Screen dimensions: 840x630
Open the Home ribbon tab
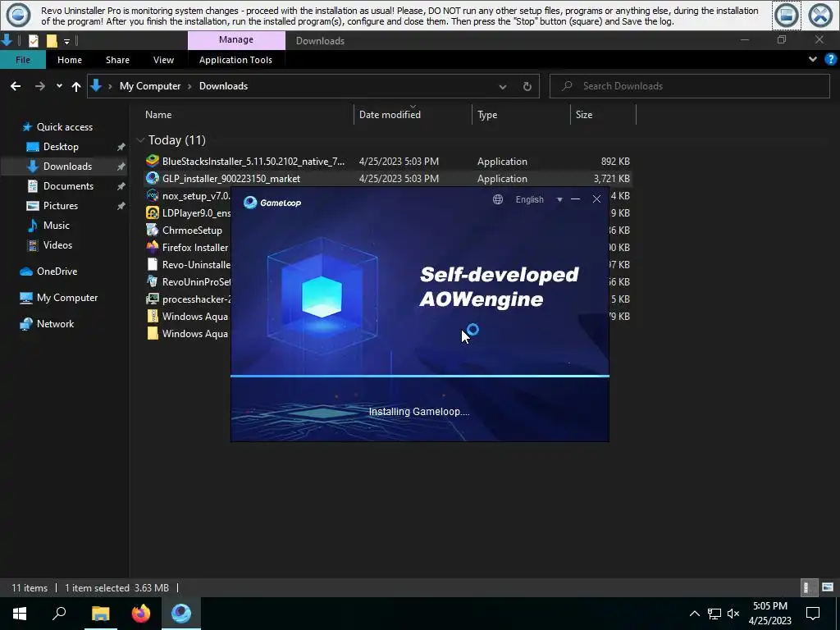click(x=70, y=59)
